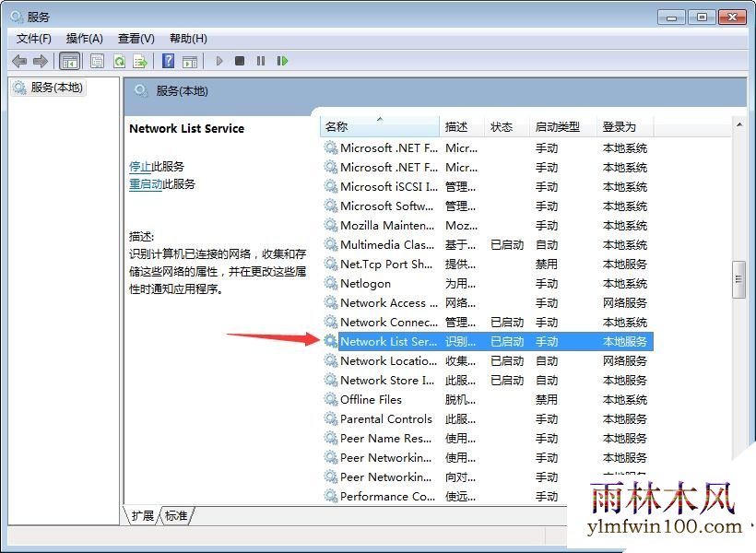Screen dimensions: 756x553
Task: Select the Network Store I... service row
Action: tap(489, 380)
